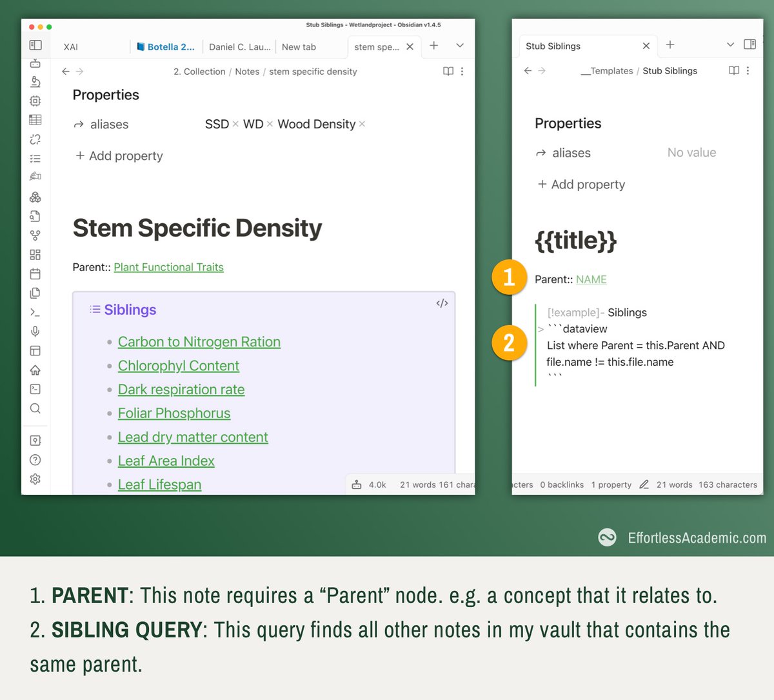
Task: Close the stem spe... tab
Action: click(410, 46)
